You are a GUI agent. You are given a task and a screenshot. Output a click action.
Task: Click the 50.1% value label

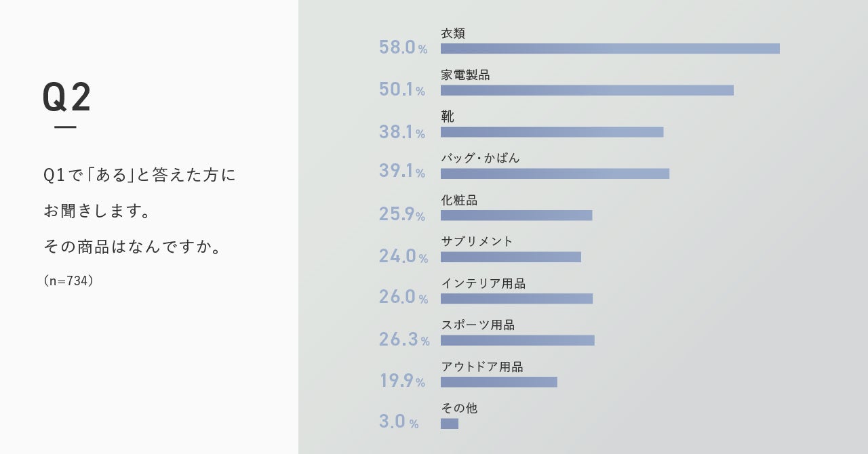[402, 89]
